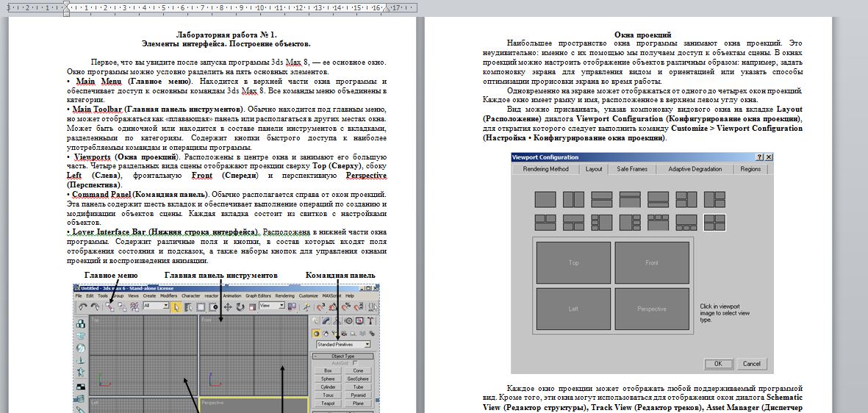Viewport: 868px width, 413px height.
Task: Collapse the Object Type rollout header
Action: point(342,356)
